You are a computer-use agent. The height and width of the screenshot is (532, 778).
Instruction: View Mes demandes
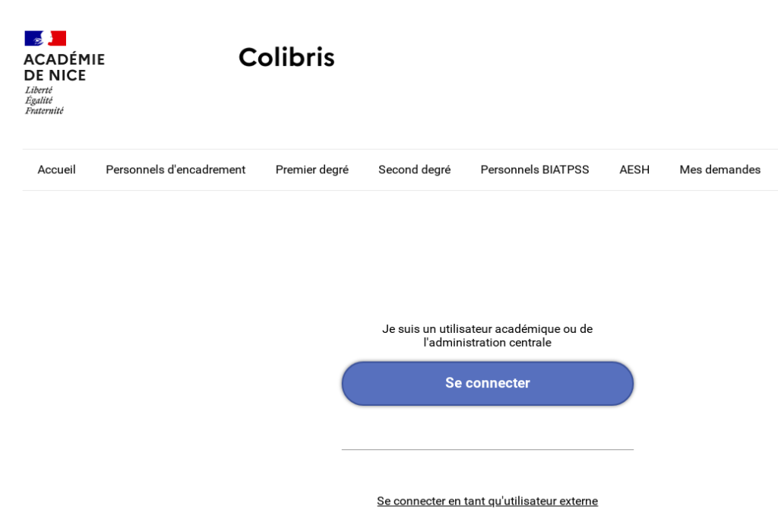point(719,169)
